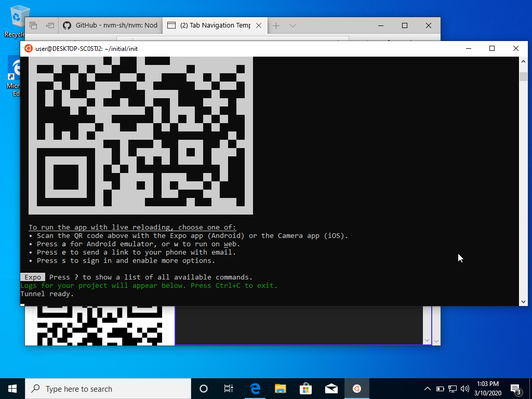Click Edge log panel scroll down arrow
Viewport: 532px width, 399px height.
click(x=427, y=340)
